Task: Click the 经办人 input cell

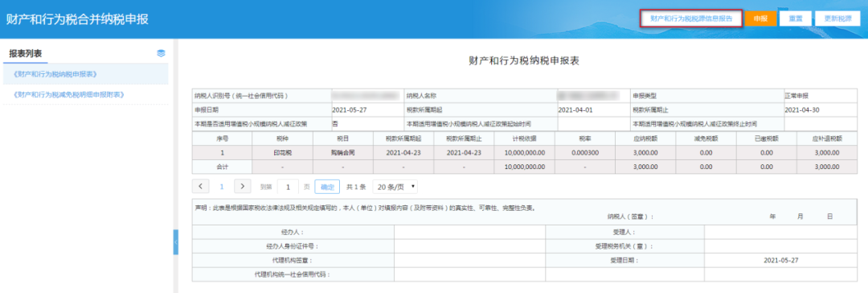Action: tap(469, 232)
